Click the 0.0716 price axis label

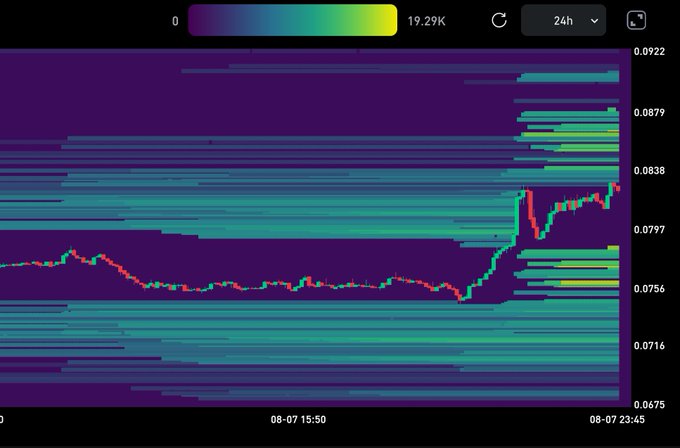pyautogui.click(x=649, y=346)
